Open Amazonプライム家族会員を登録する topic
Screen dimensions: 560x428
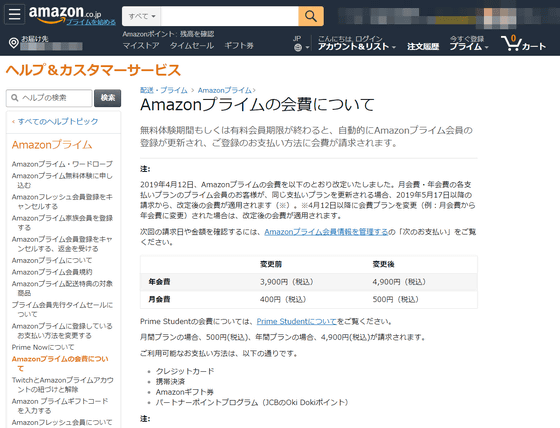tap(62, 223)
